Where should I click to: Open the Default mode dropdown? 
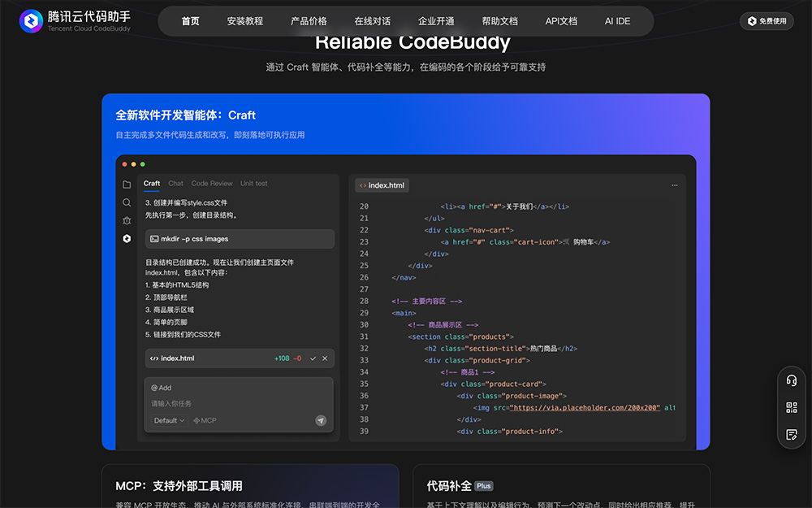pyautogui.click(x=169, y=420)
